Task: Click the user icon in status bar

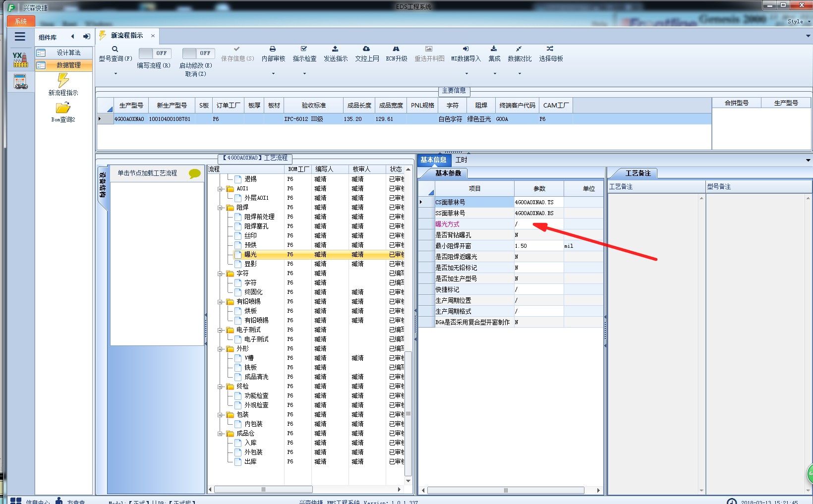Action: tap(59, 501)
